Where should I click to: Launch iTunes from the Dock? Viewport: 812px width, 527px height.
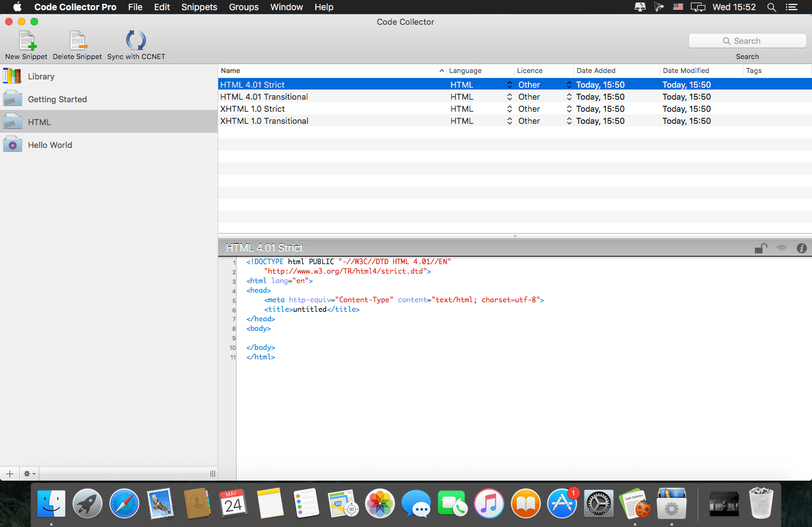pyautogui.click(x=489, y=504)
